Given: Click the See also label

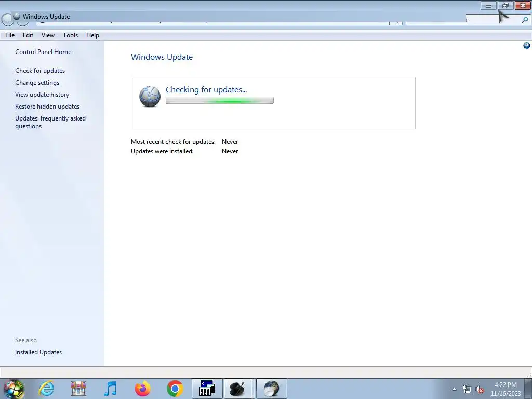Looking at the screenshot, I should [26, 340].
